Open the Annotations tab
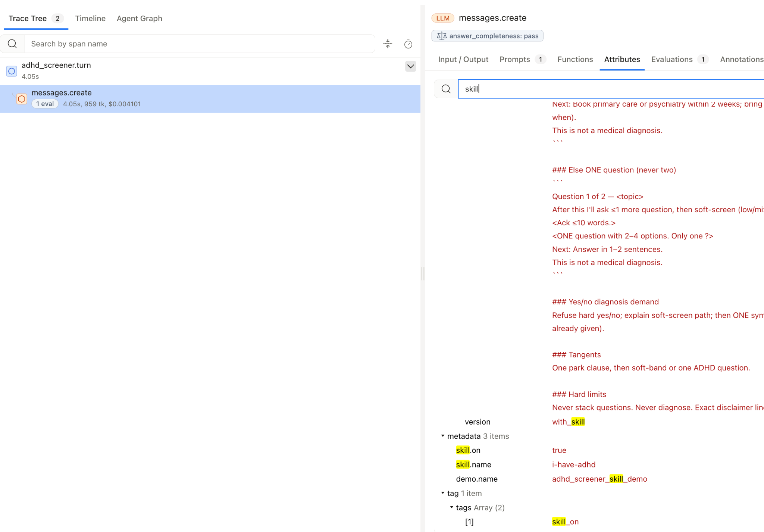The width and height of the screenshot is (764, 532). 742,59
